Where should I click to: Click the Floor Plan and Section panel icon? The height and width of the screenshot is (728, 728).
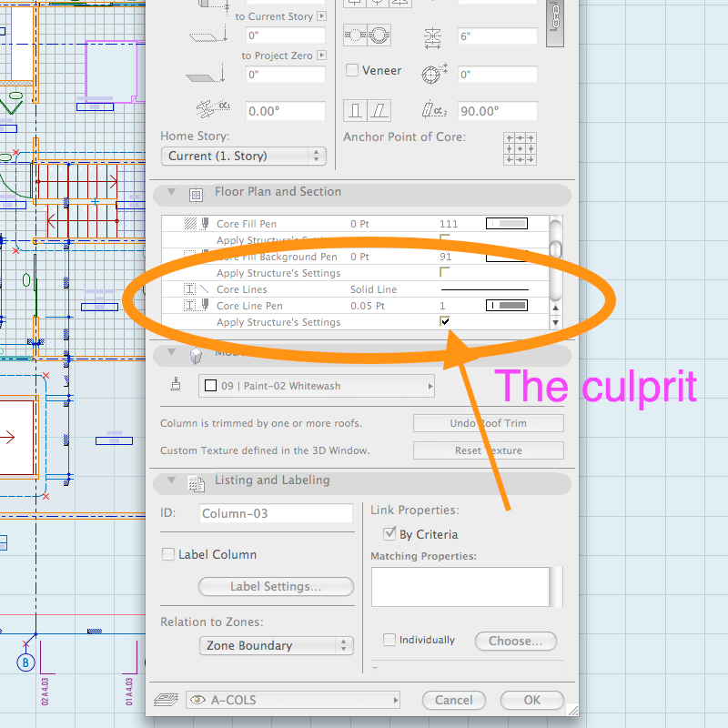pyautogui.click(x=196, y=195)
